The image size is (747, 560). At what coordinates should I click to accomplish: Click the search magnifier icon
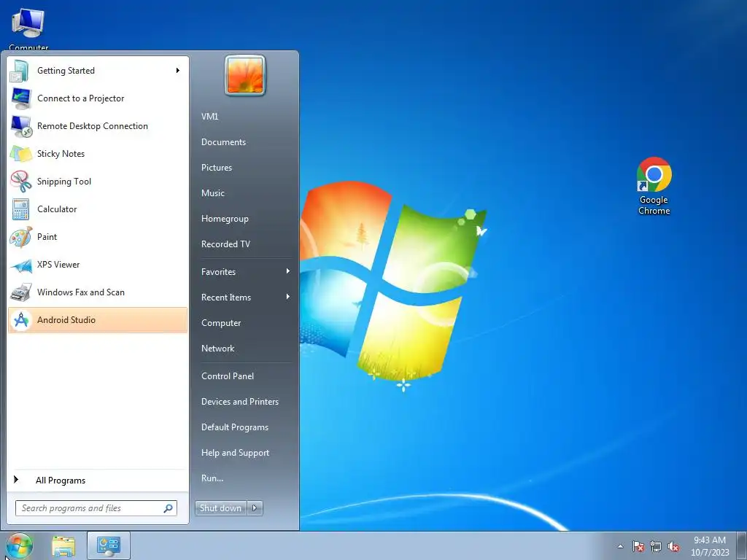(168, 508)
